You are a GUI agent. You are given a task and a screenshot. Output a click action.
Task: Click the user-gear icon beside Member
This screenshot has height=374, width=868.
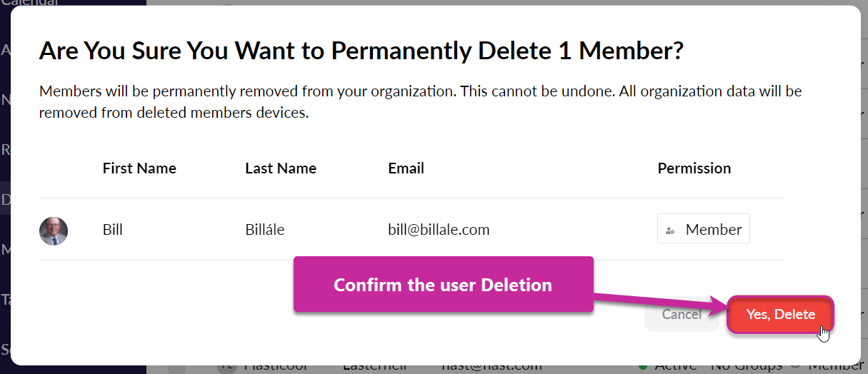coord(670,231)
